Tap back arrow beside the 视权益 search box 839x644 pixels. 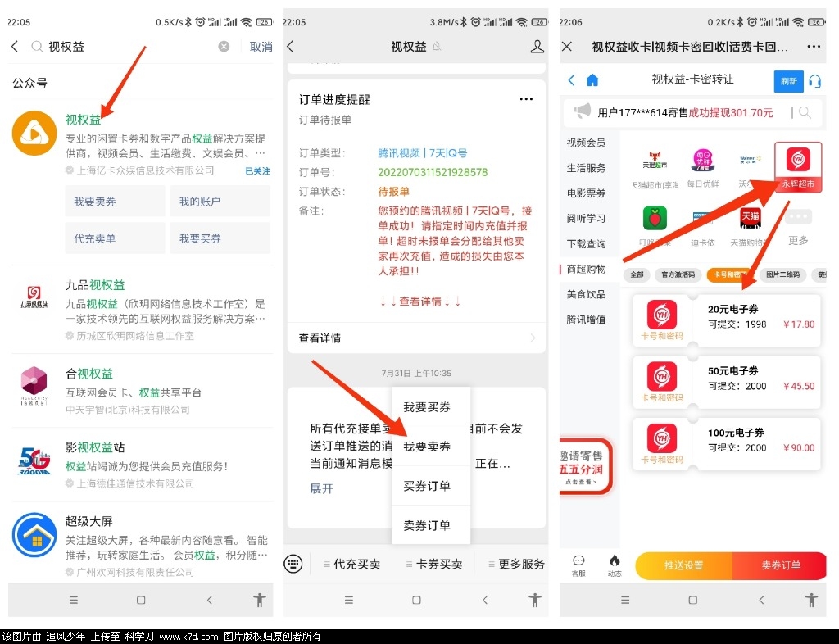(x=15, y=47)
